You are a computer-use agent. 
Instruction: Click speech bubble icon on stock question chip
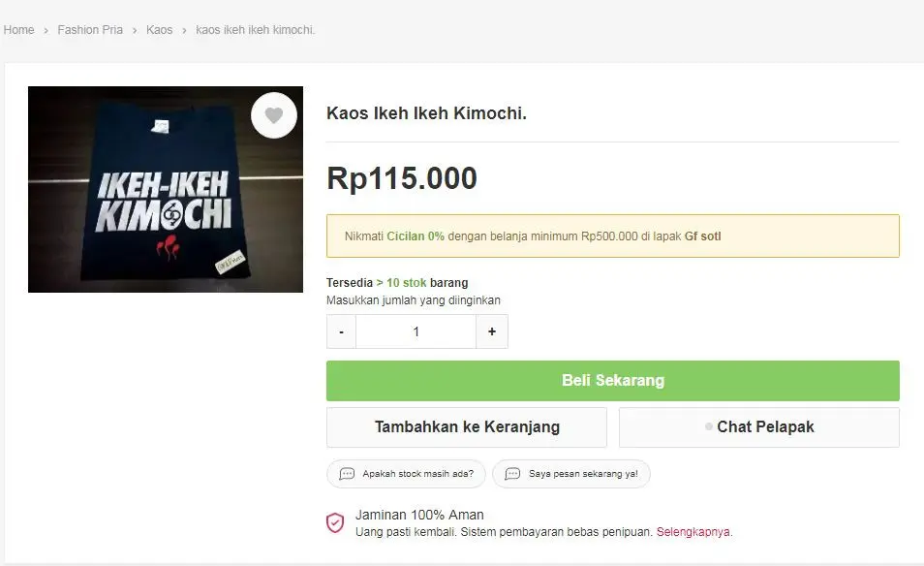(346, 474)
